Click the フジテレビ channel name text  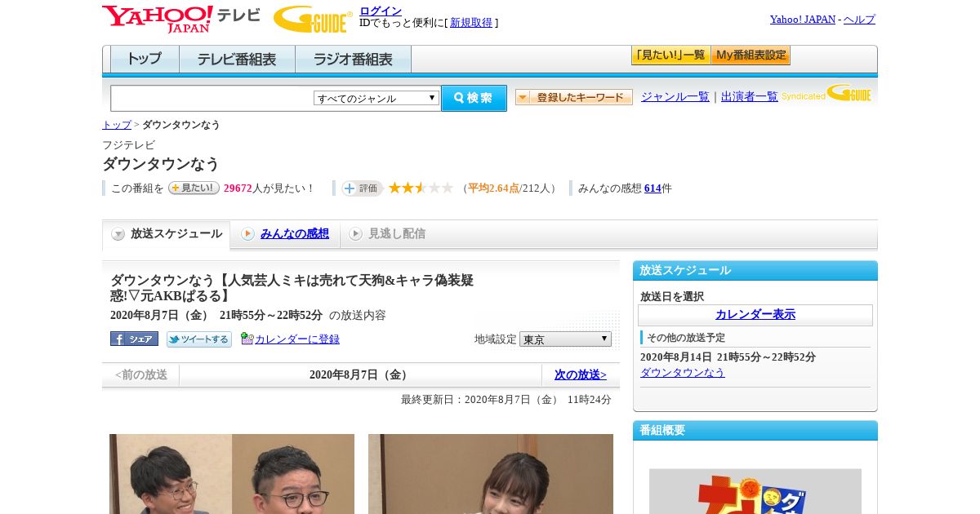pos(128,144)
